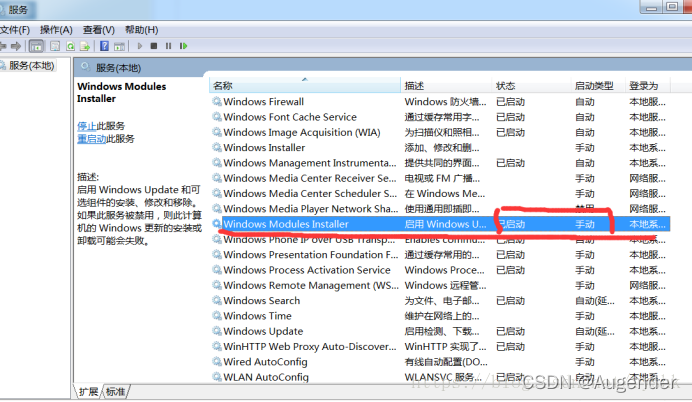Select the Windows Modules Installer name
The width and height of the screenshot is (692, 402).
point(286,224)
